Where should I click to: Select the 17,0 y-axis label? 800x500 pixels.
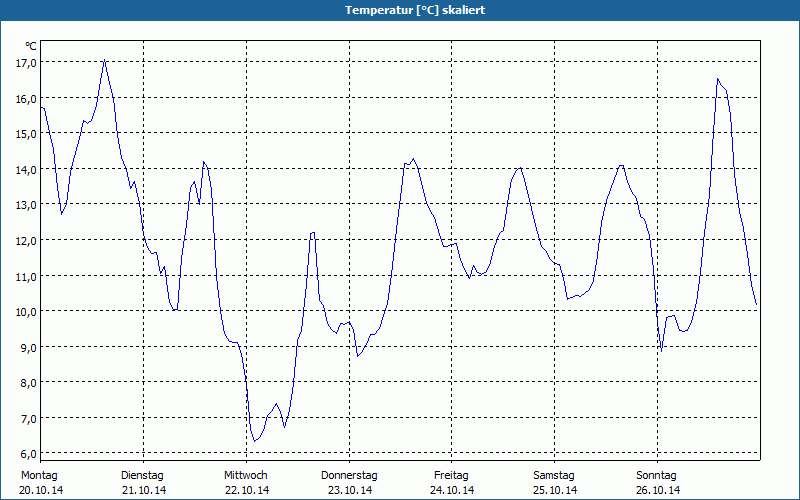(26, 62)
